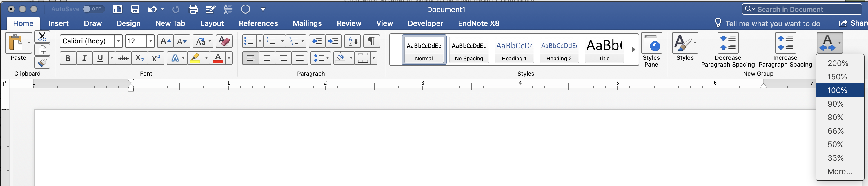The height and width of the screenshot is (186, 868).
Task: Open the Change Case Aa dropdown
Action: point(203,41)
